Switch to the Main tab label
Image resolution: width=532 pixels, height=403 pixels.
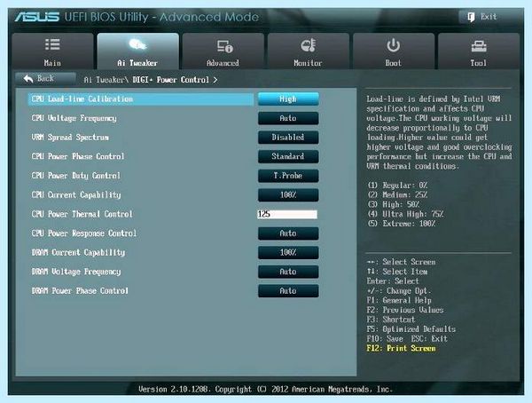click(52, 63)
